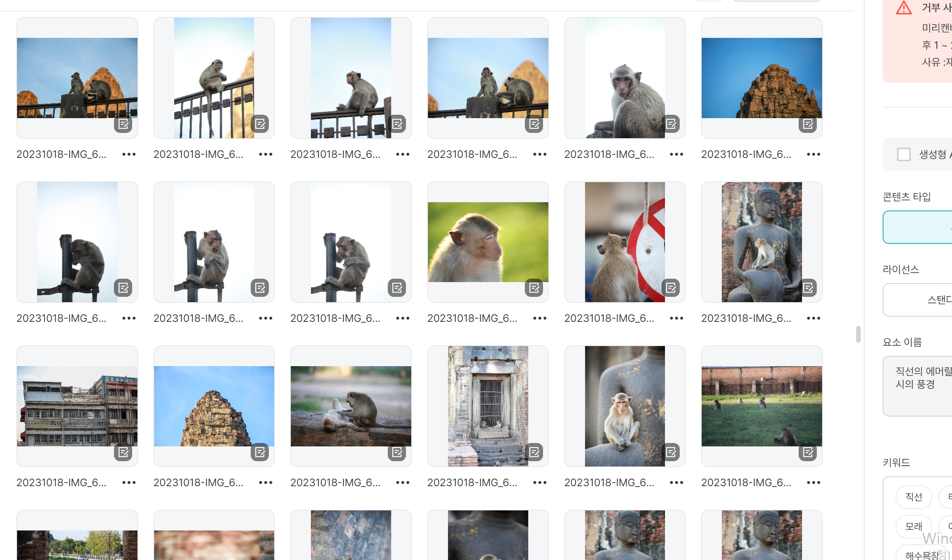The width and height of the screenshot is (952, 560).
Task: Click the "요소 이름" label
Action: pos(902,342)
